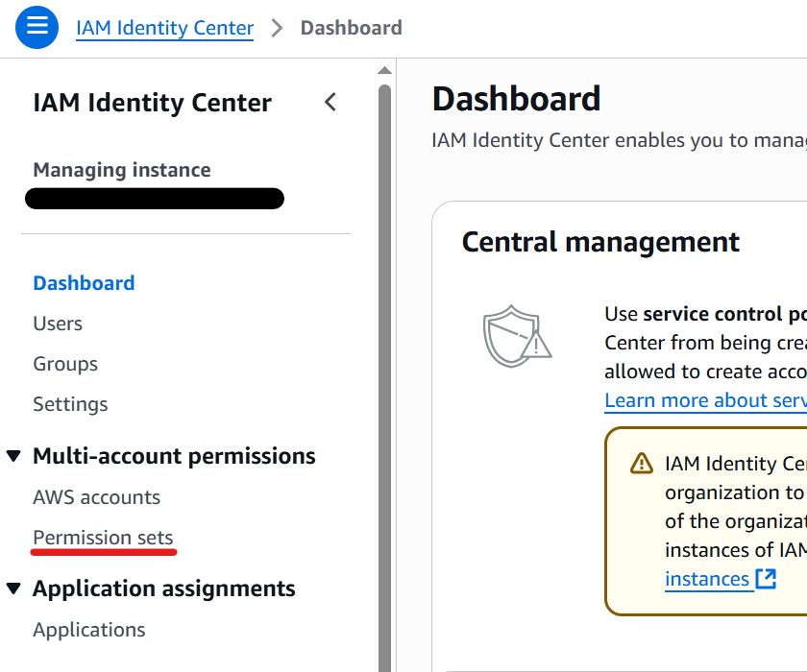The height and width of the screenshot is (672, 807).
Task: Go to Users in the sidebar
Action: click(58, 324)
